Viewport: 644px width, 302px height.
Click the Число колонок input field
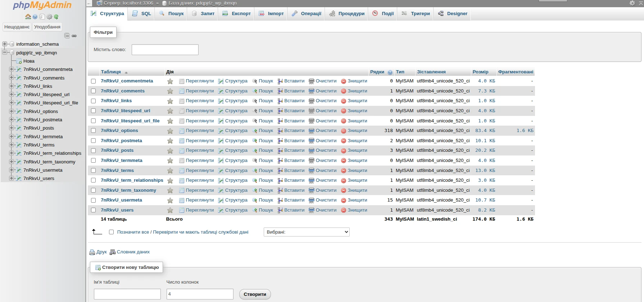click(200, 294)
